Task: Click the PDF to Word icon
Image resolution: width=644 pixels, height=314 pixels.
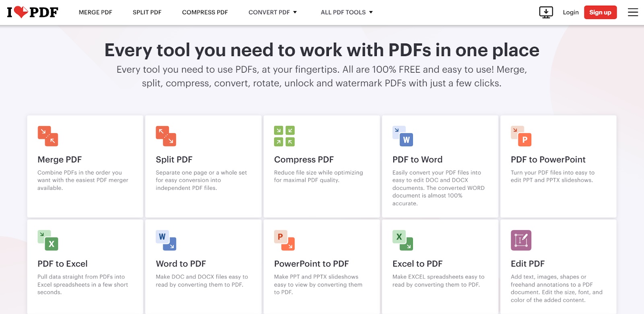Action: [402, 136]
